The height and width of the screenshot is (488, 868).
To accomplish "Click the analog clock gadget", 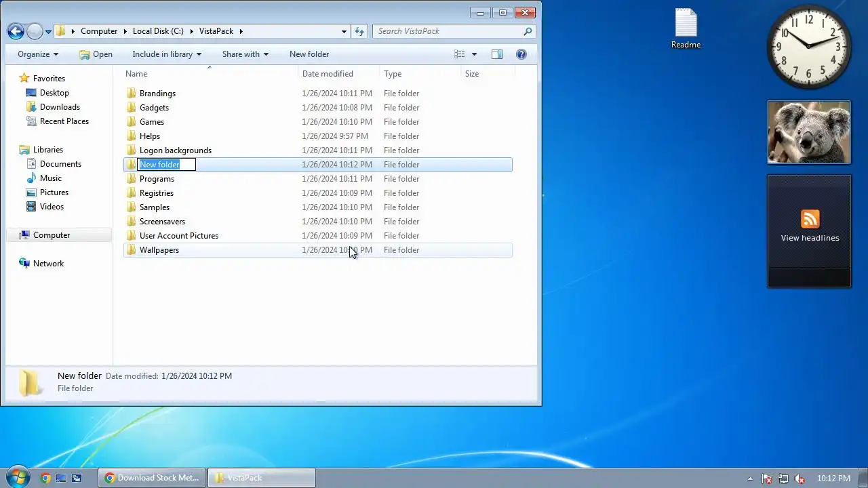I will tap(809, 47).
